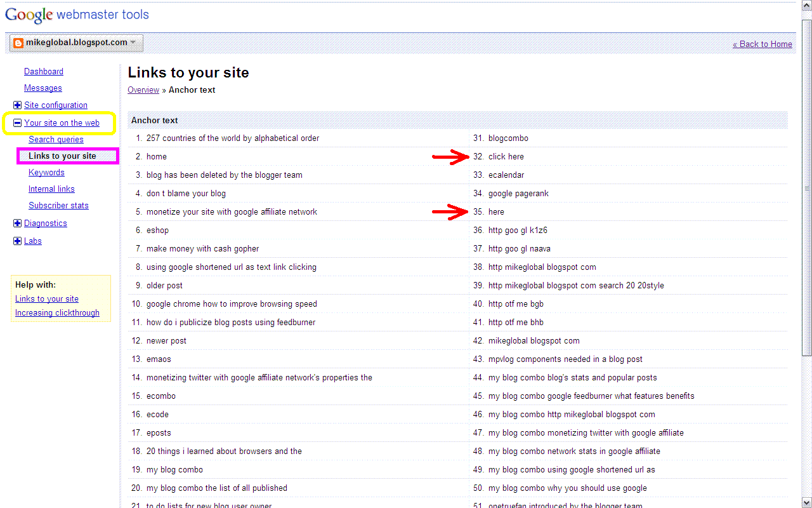Viewport: 812px width, 508px height.
Task: Open Search queries in the sidebar
Action: tap(56, 140)
